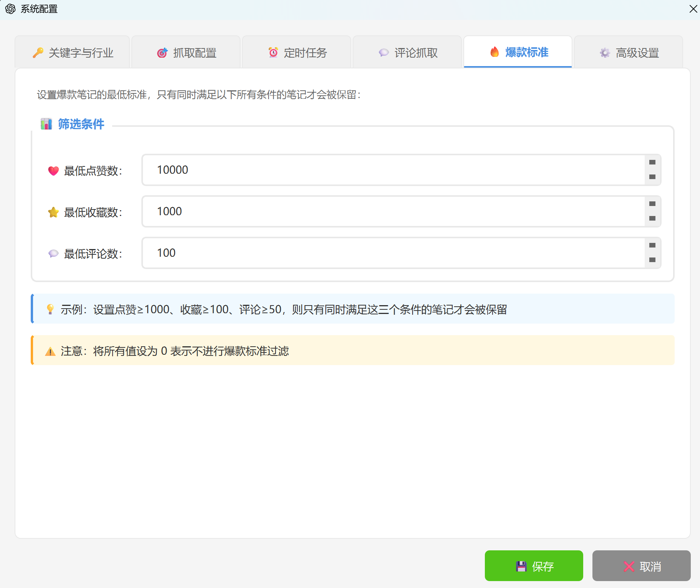The width and height of the screenshot is (700, 588).
Task: Click the yellow star icon beside 最低收藏数
Action: 53,212
